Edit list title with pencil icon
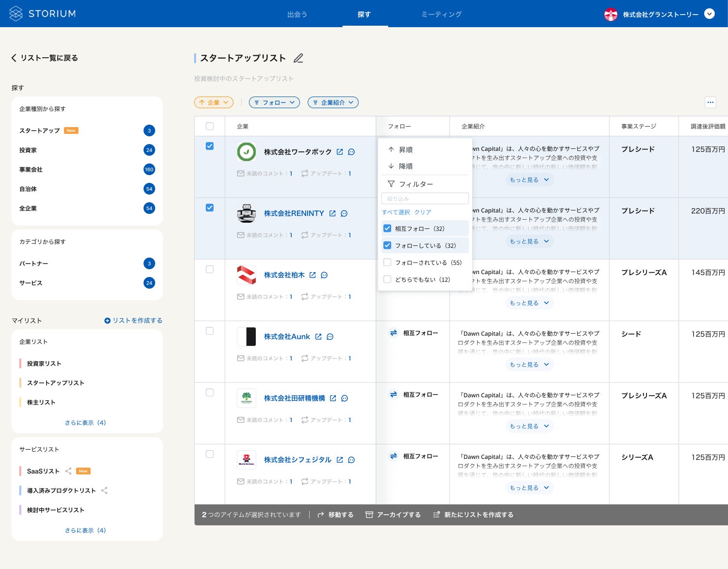The height and width of the screenshot is (569, 728). point(298,58)
